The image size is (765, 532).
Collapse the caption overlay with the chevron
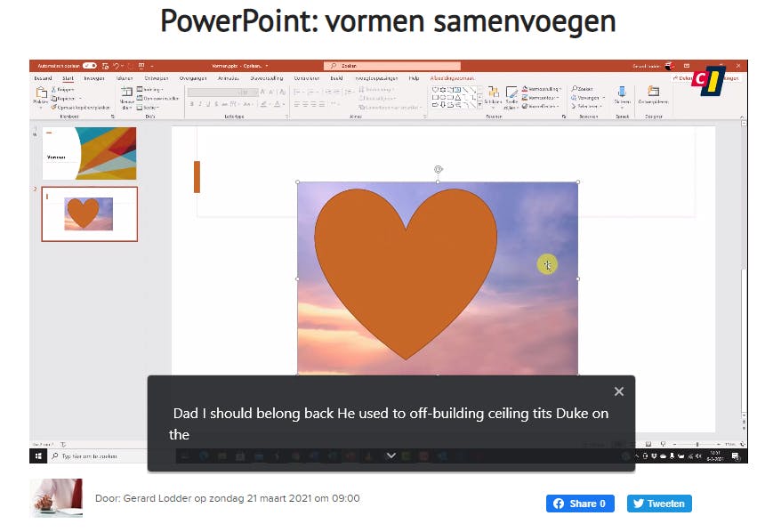[x=391, y=455]
